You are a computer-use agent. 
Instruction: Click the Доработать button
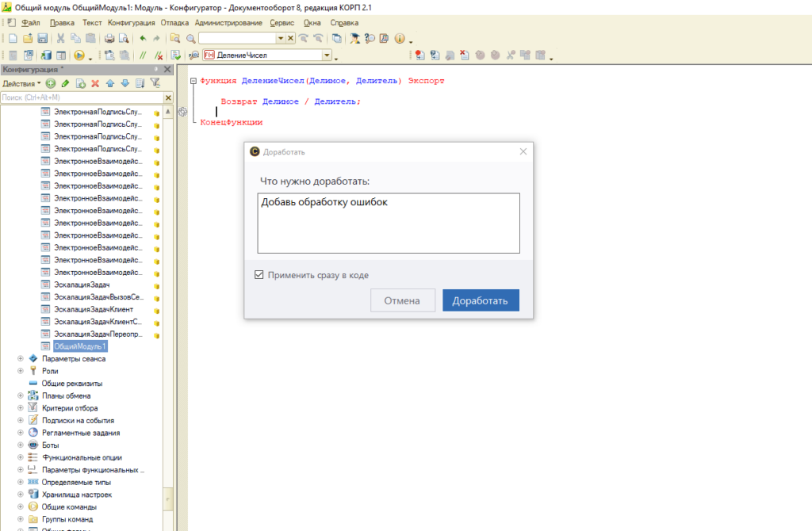tap(481, 300)
